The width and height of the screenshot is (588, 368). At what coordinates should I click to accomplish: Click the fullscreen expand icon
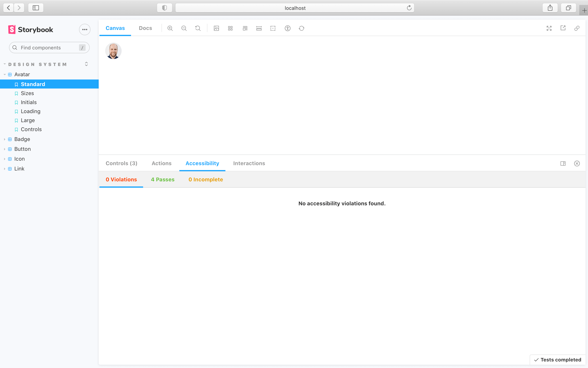click(x=549, y=28)
